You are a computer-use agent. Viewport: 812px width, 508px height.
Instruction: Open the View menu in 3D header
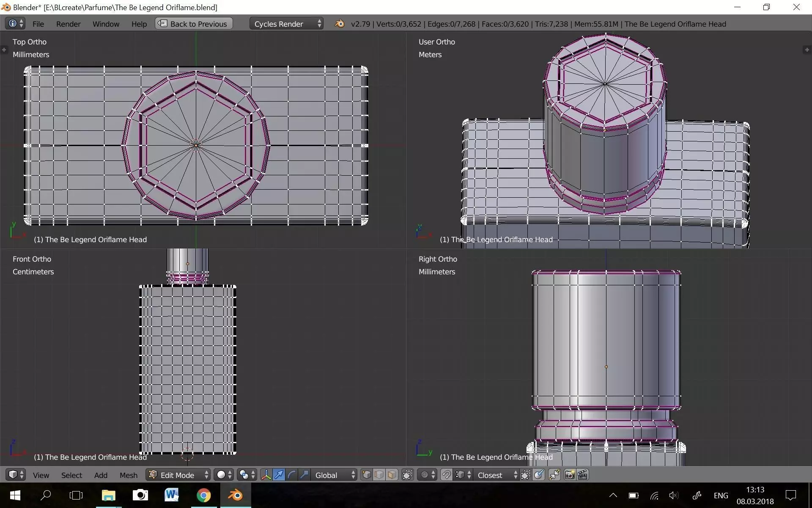tap(41, 475)
